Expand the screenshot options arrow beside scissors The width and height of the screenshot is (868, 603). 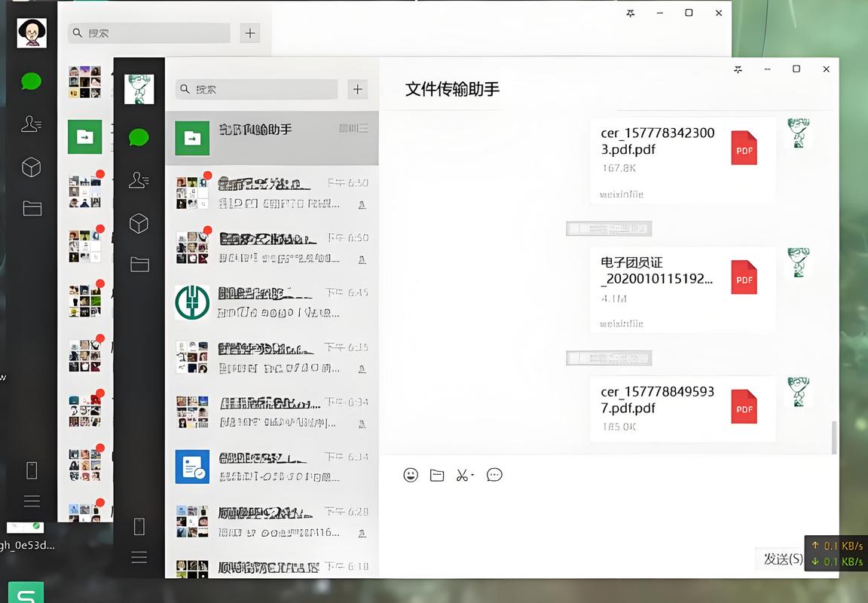coord(472,475)
